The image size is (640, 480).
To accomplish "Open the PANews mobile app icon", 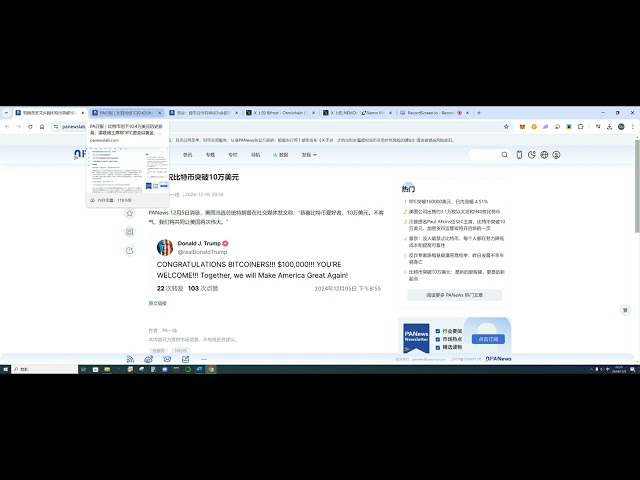I will 519,155.
